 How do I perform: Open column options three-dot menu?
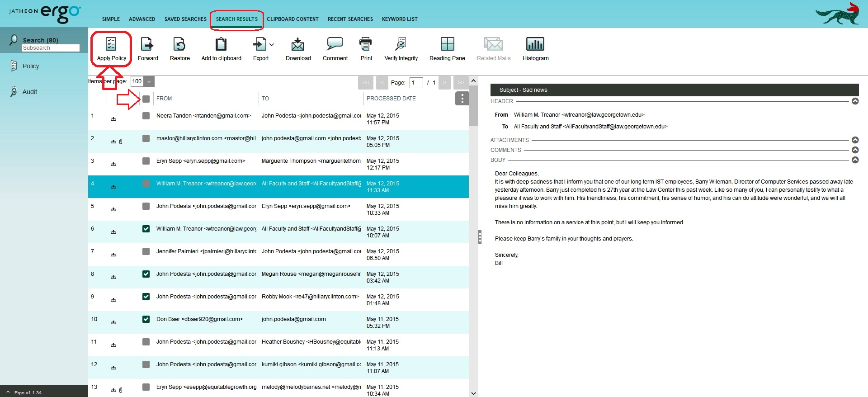[462, 99]
